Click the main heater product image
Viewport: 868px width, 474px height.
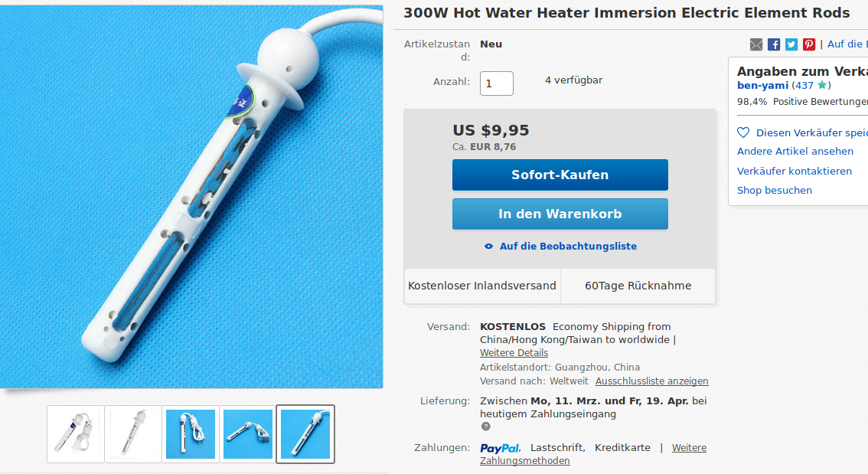tap(191, 197)
